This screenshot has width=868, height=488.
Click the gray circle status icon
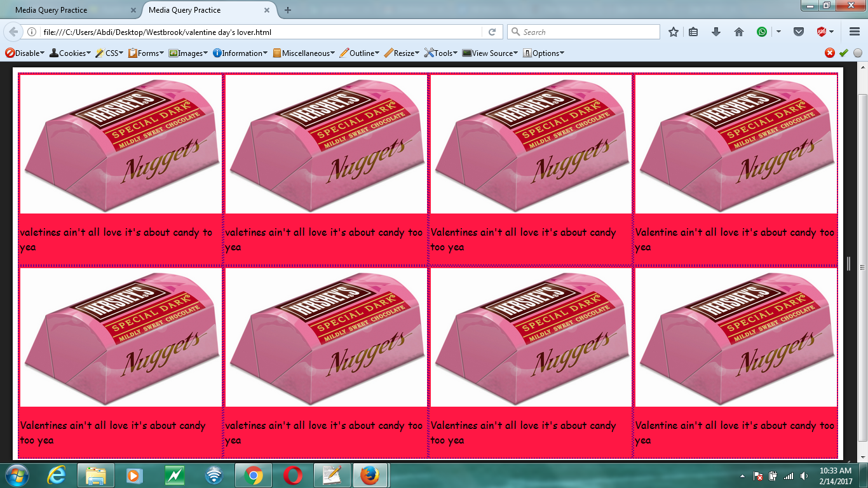point(858,53)
